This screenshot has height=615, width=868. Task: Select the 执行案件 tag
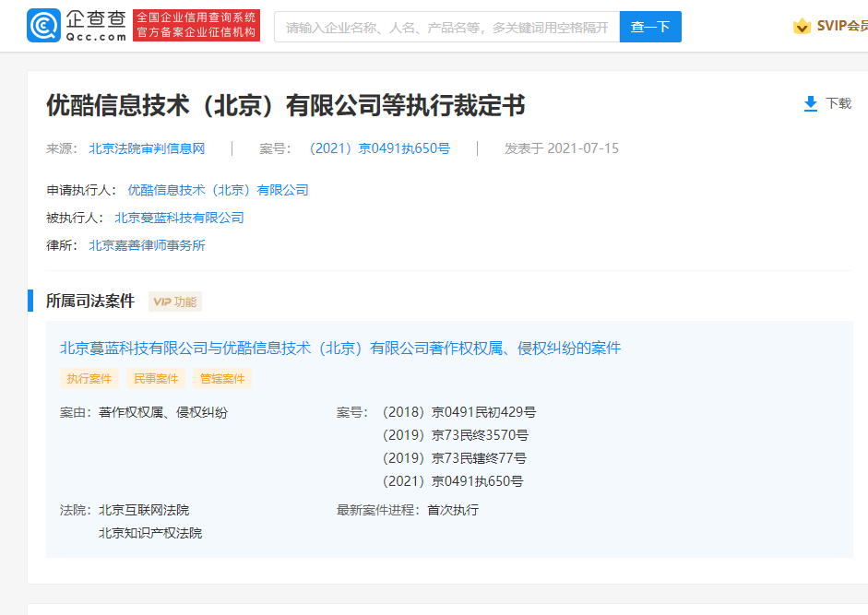click(x=89, y=379)
